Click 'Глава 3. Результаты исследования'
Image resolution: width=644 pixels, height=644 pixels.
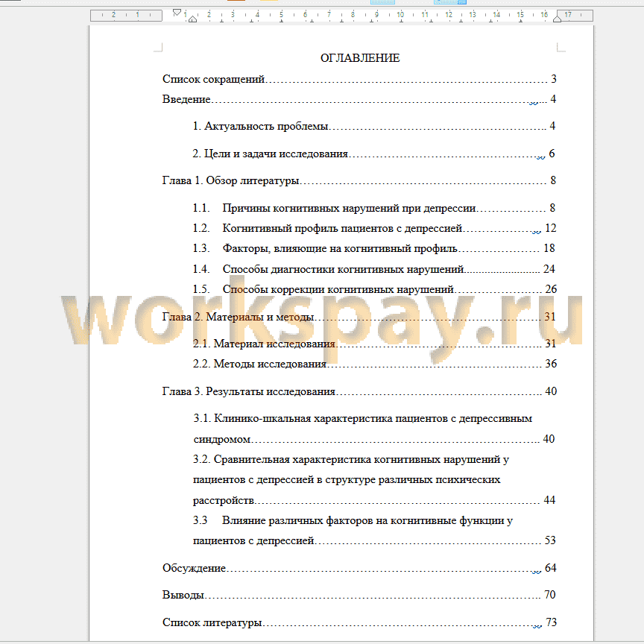pyautogui.click(x=248, y=391)
